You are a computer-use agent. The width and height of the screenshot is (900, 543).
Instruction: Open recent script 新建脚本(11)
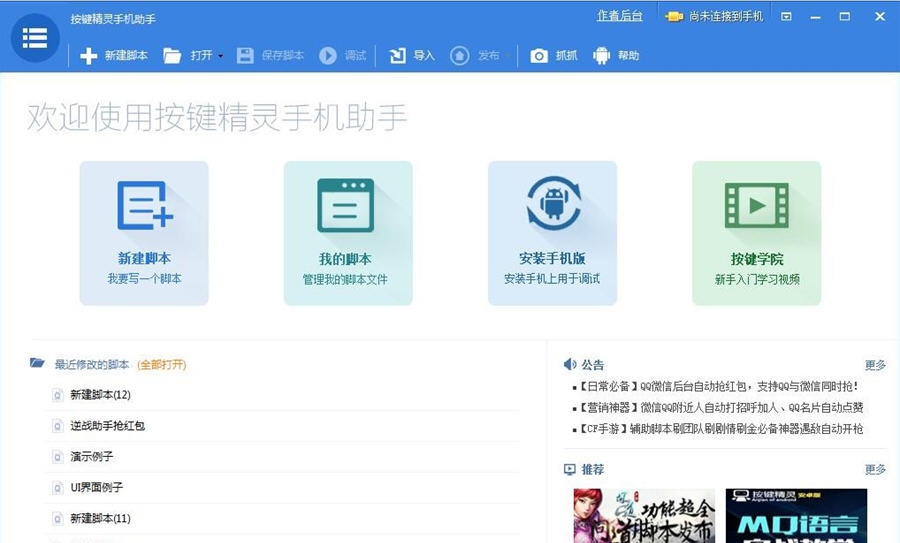click(100, 518)
